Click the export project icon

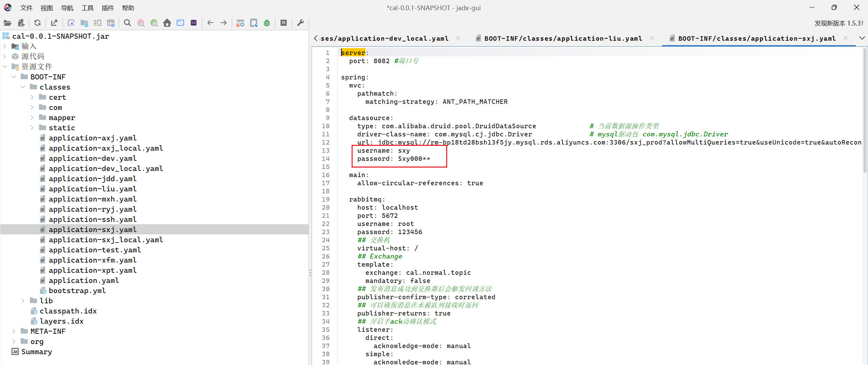coord(54,23)
